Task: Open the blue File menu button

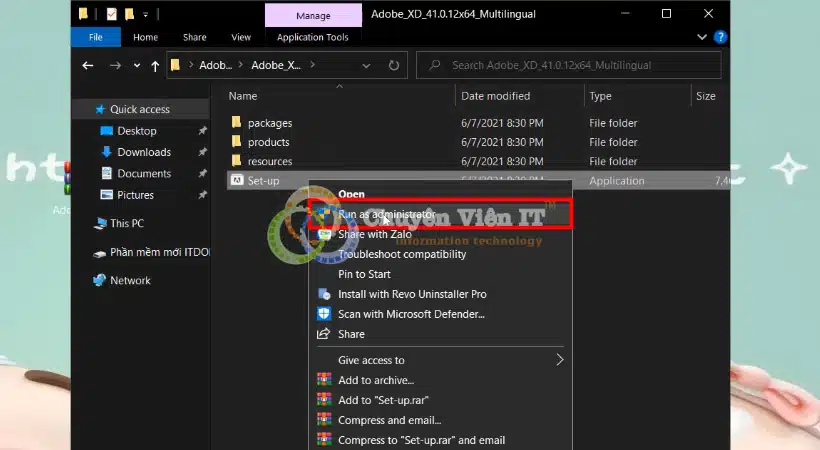Action: click(x=96, y=37)
